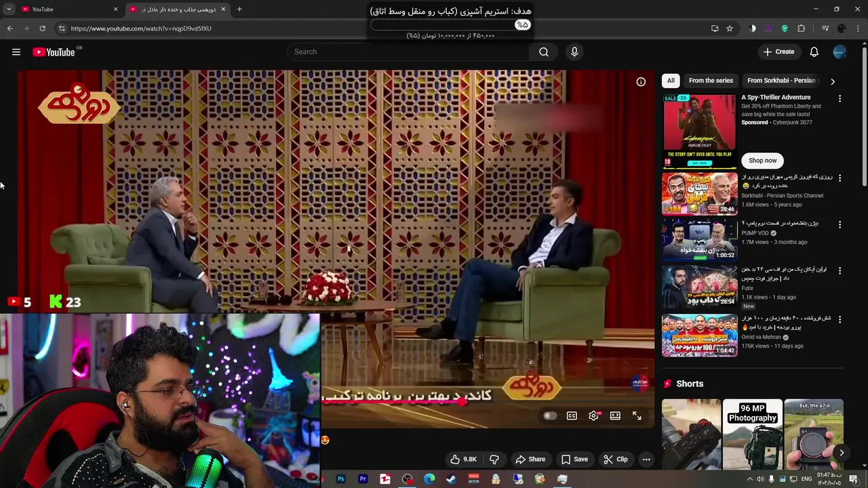The width and height of the screenshot is (868, 488).
Task: Click the search magnifier button
Action: (544, 52)
